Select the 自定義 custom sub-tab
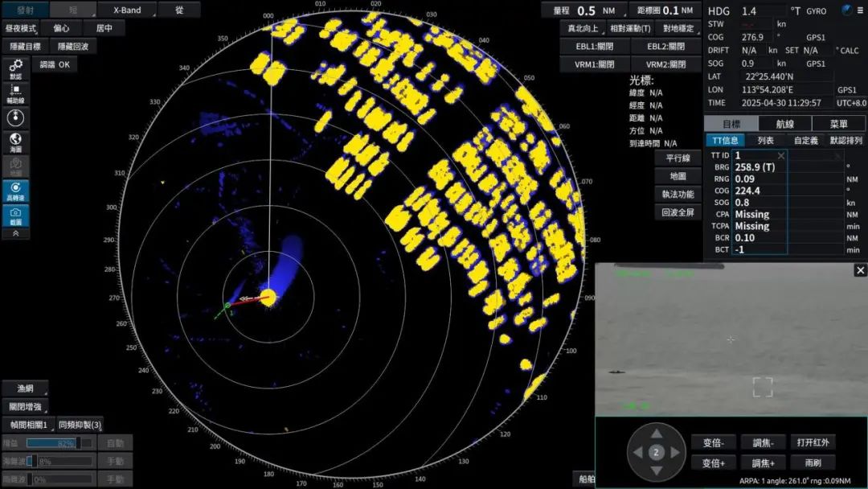The width and height of the screenshot is (868, 489). pyautogui.click(x=805, y=141)
